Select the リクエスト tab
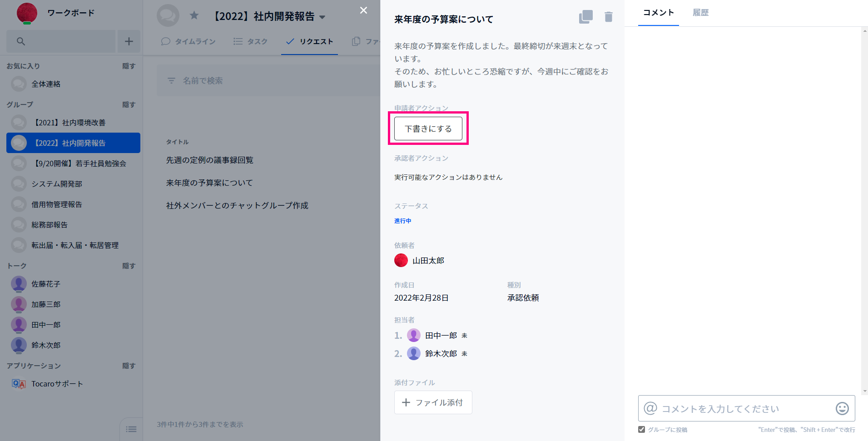 click(309, 41)
